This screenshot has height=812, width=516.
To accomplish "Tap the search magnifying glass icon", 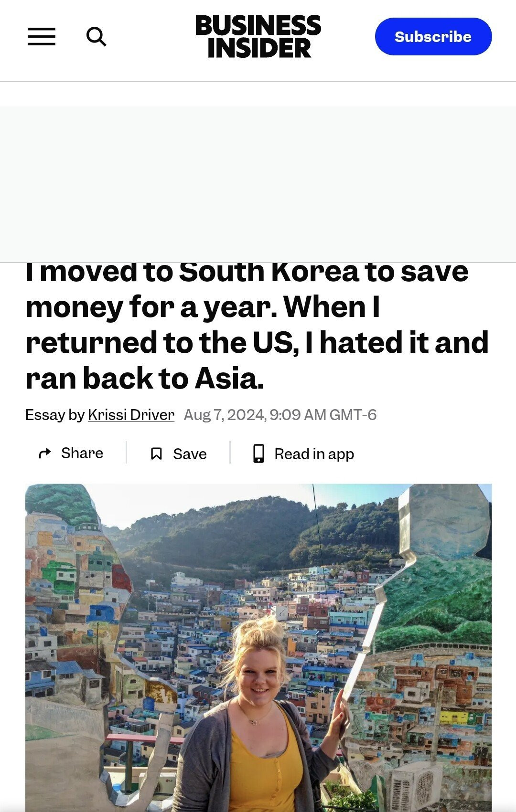I will [x=96, y=37].
